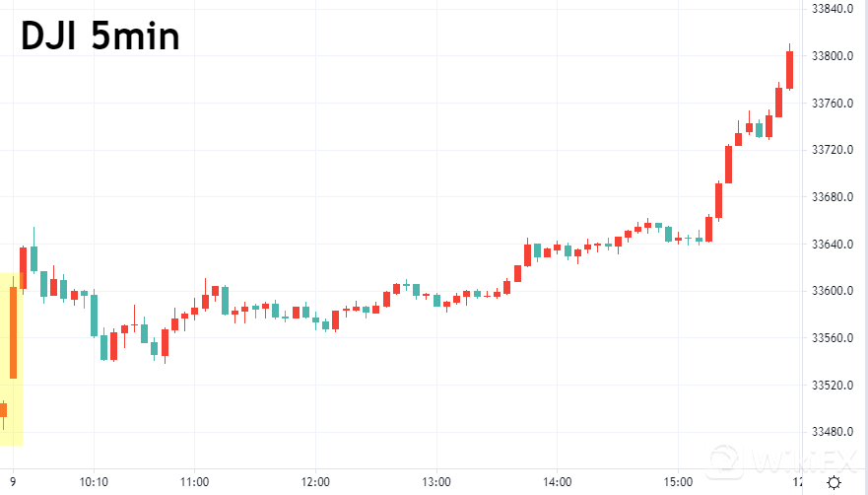Select the 13:00 time axis marker

(x=436, y=482)
